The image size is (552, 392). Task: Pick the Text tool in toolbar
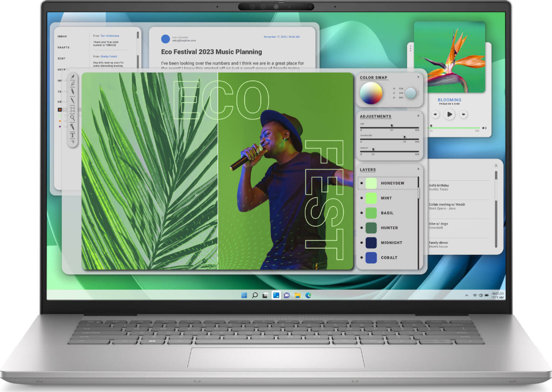72,134
